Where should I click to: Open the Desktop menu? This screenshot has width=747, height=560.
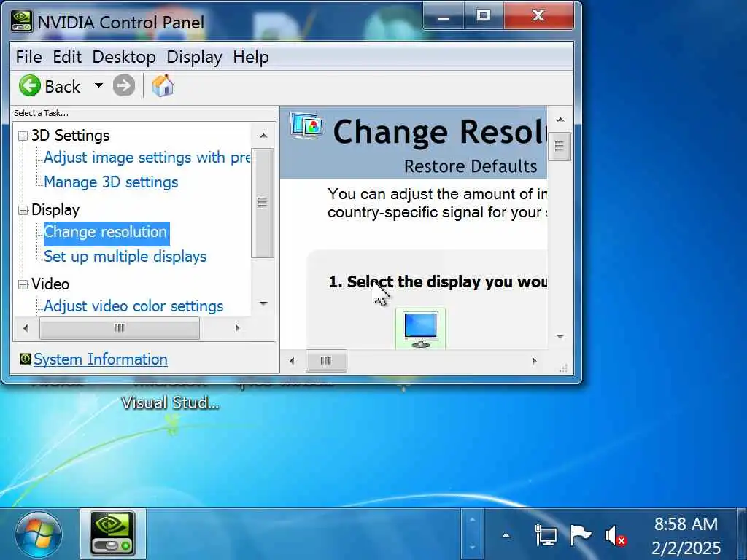(x=124, y=57)
